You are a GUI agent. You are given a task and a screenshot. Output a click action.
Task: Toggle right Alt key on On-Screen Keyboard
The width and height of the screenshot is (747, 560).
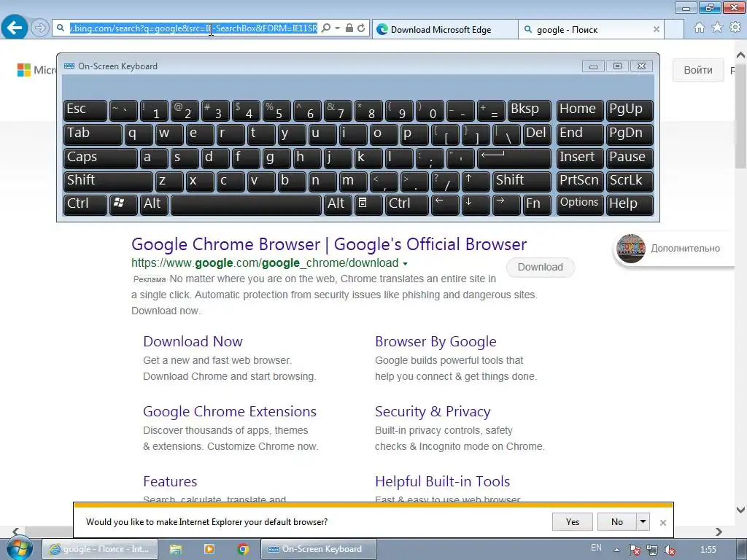pos(338,205)
